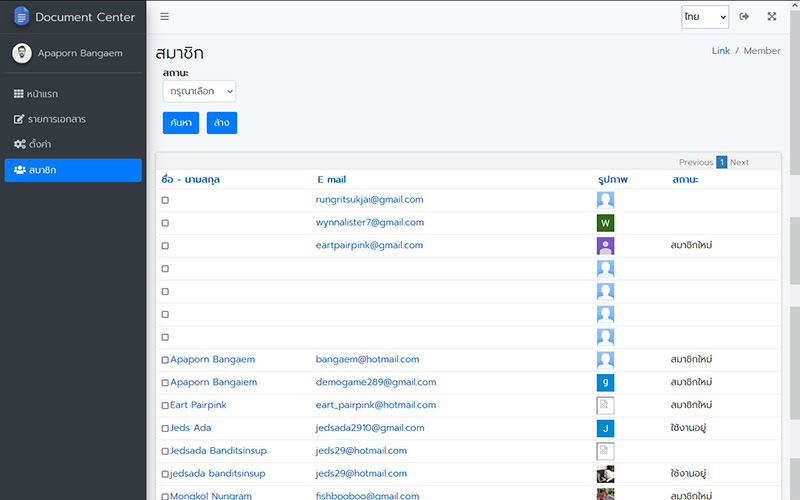Select the checkbox for Jeds Ada
Viewport: 800px width, 500px height.
pyautogui.click(x=165, y=429)
